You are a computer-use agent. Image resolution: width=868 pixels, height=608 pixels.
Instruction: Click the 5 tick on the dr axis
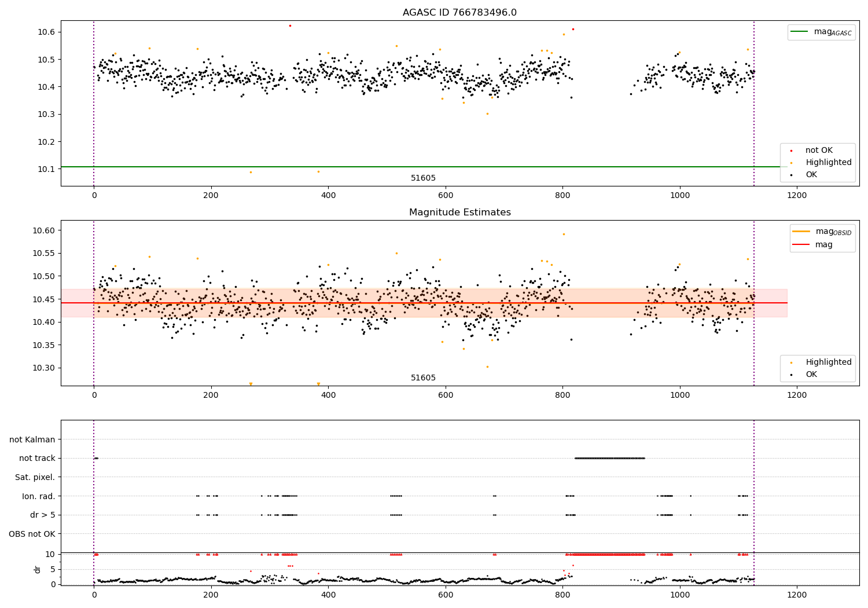tap(53, 570)
